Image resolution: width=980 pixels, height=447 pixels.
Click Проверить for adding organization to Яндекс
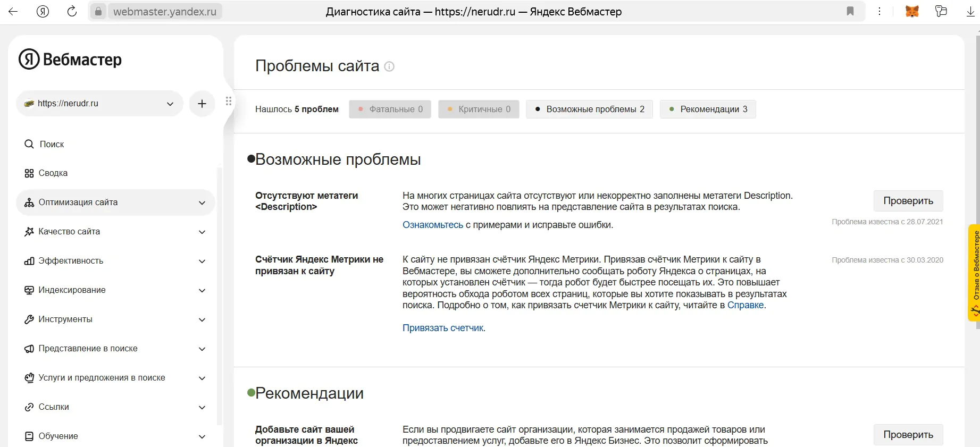coord(908,435)
